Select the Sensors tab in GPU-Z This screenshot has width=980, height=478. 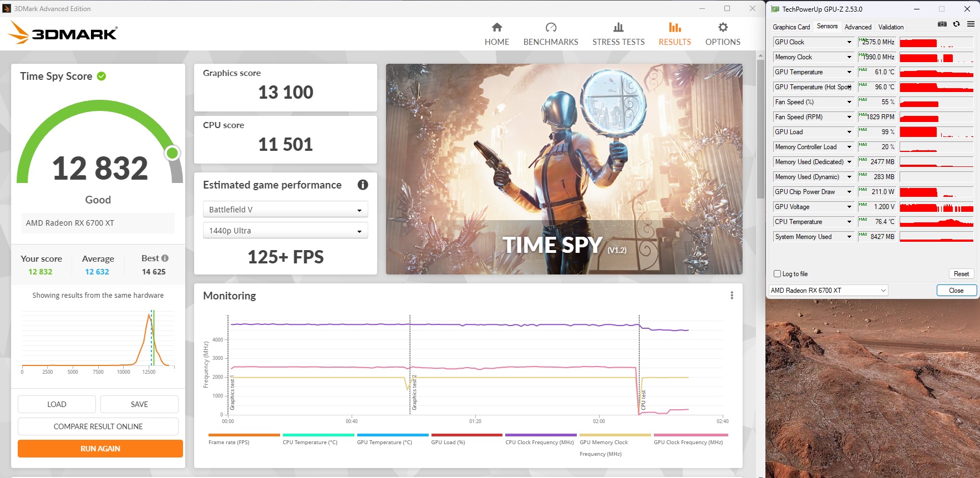(827, 27)
